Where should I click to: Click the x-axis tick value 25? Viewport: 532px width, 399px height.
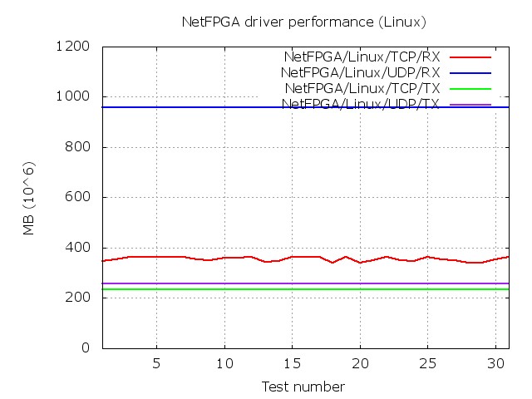click(427, 363)
